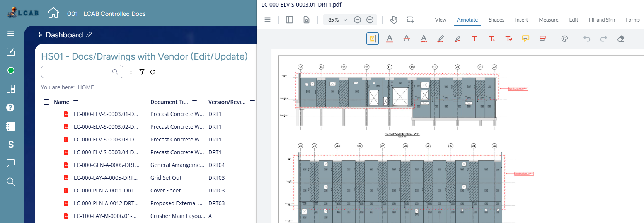Open the PDF viewer hamburger menu
Screen dimensions: 644x223
[x=267, y=20]
